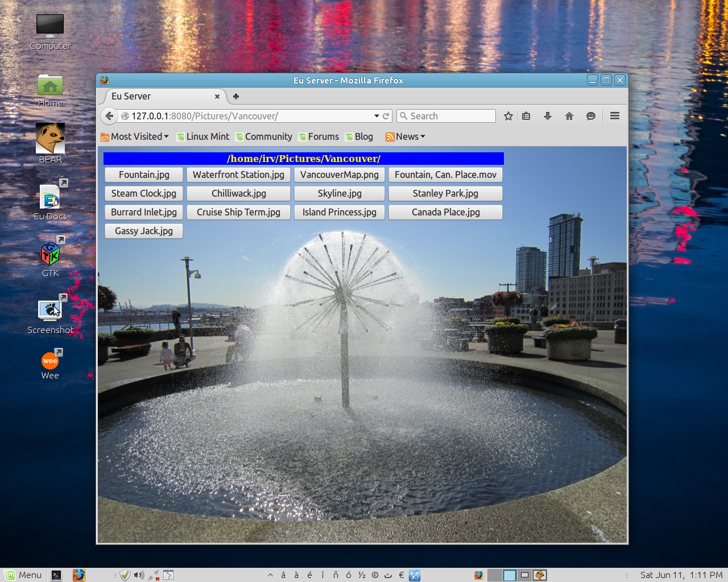Open the Downloads arrow icon
The image size is (728, 582).
click(x=548, y=116)
